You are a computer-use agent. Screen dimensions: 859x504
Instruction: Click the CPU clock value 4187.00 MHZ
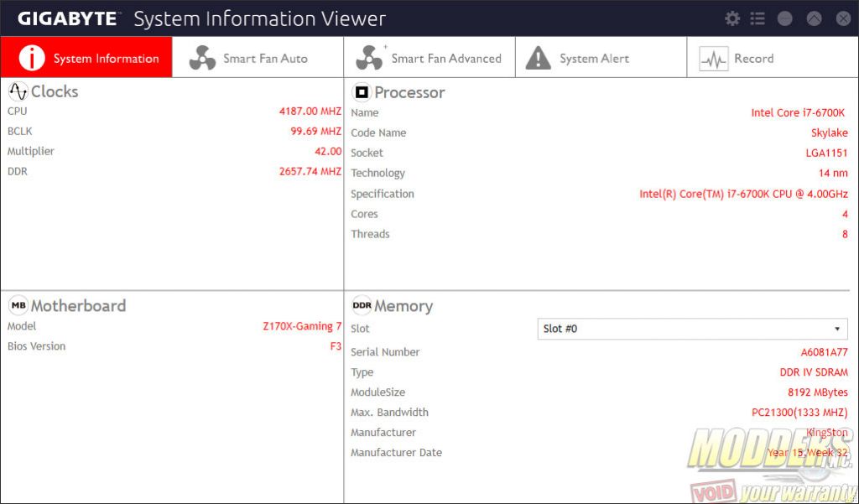(x=310, y=112)
